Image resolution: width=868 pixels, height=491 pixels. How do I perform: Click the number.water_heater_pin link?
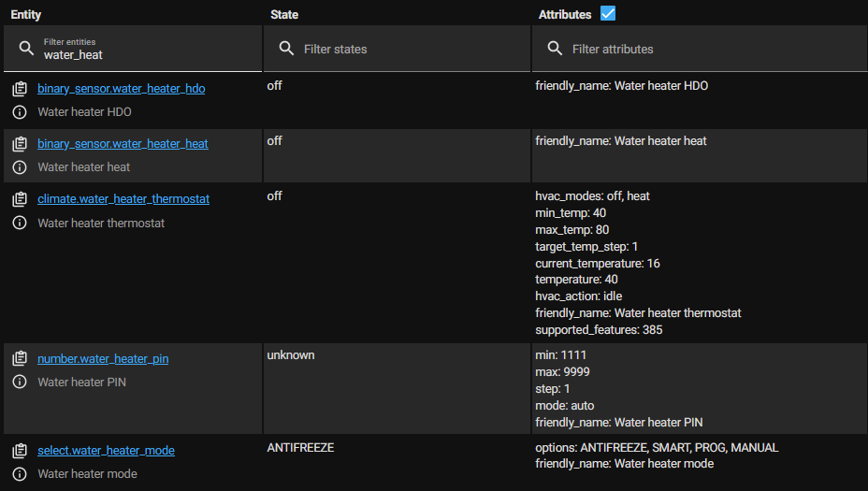coord(103,358)
